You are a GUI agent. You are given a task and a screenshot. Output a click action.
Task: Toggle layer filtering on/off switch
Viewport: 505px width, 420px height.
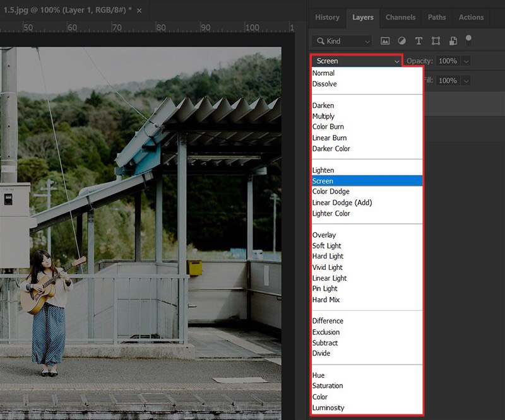[468, 40]
